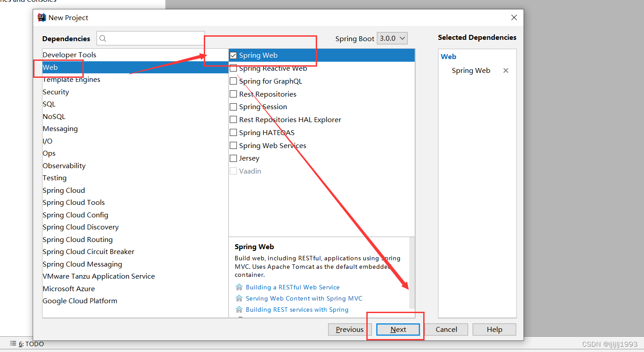Image resolution: width=644 pixels, height=352 pixels.
Task: Tick the Spring HATEOAS checkbox
Action: (233, 133)
